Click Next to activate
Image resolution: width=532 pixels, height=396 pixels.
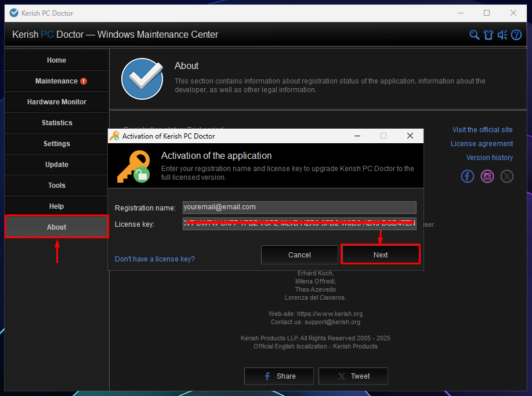tap(381, 255)
